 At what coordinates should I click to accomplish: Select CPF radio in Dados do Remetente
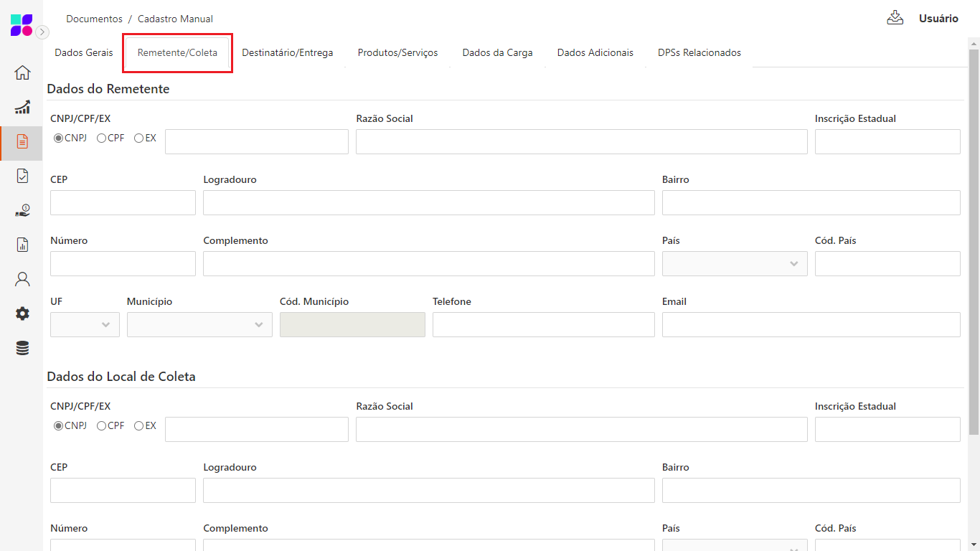(x=102, y=138)
